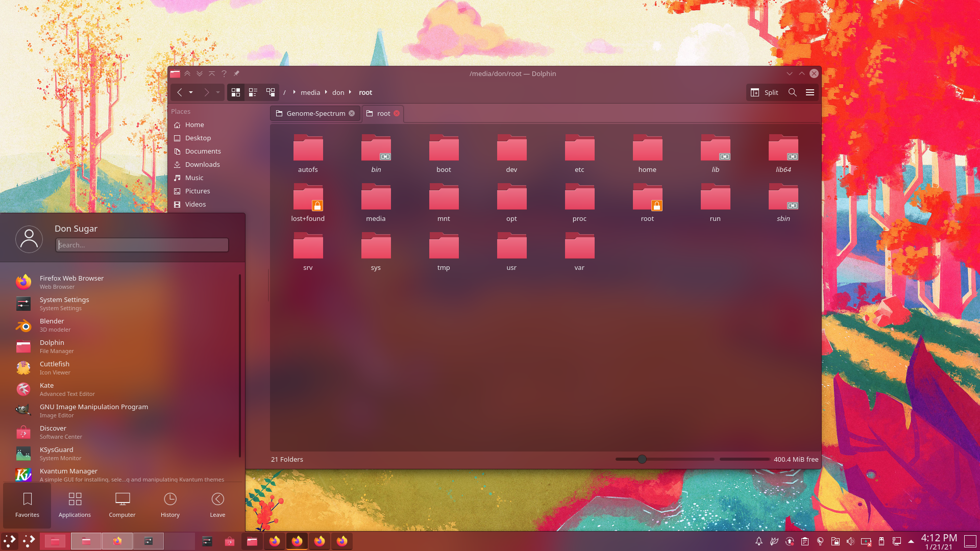Click the titlebar pin icon

point(236,73)
